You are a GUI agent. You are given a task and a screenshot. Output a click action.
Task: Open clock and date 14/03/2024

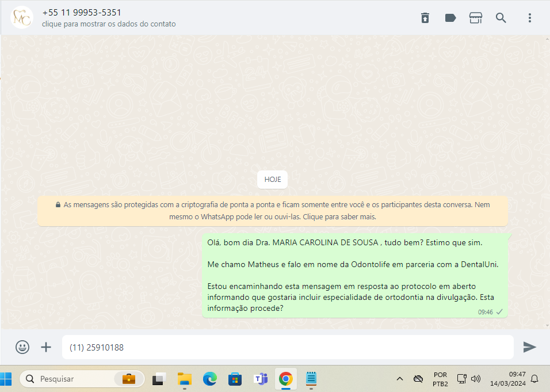(508, 379)
